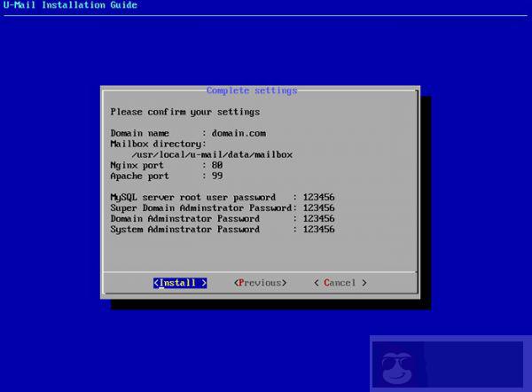Click the MySQL server root user password label
Image resolution: width=532 pixels, height=392 pixels.
pos(198,197)
